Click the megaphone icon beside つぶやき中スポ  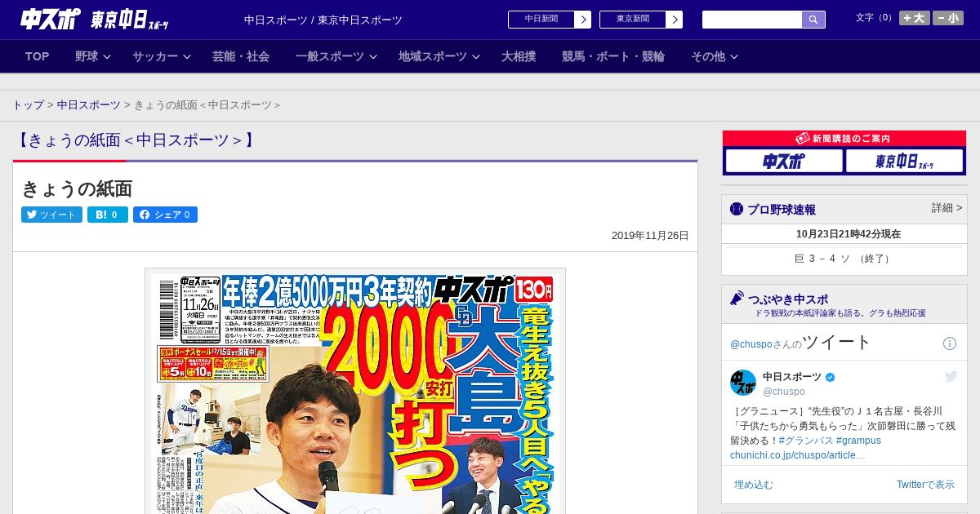pyautogui.click(x=737, y=298)
